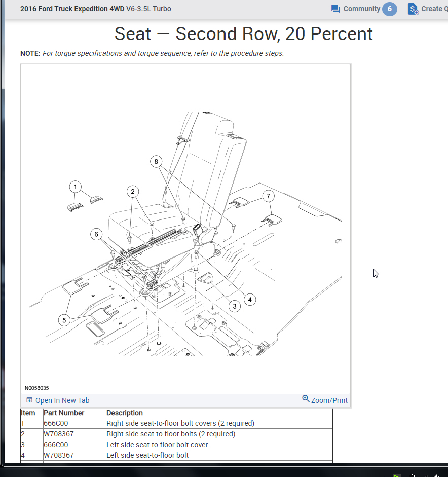
Task: Click the Description column header
Action: click(124, 413)
